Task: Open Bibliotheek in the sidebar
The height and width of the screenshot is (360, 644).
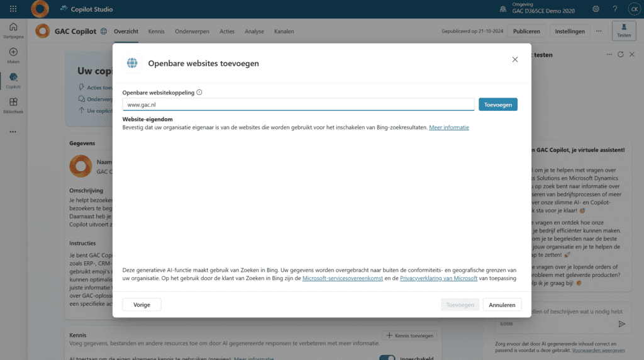Action: (x=13, y=106)
